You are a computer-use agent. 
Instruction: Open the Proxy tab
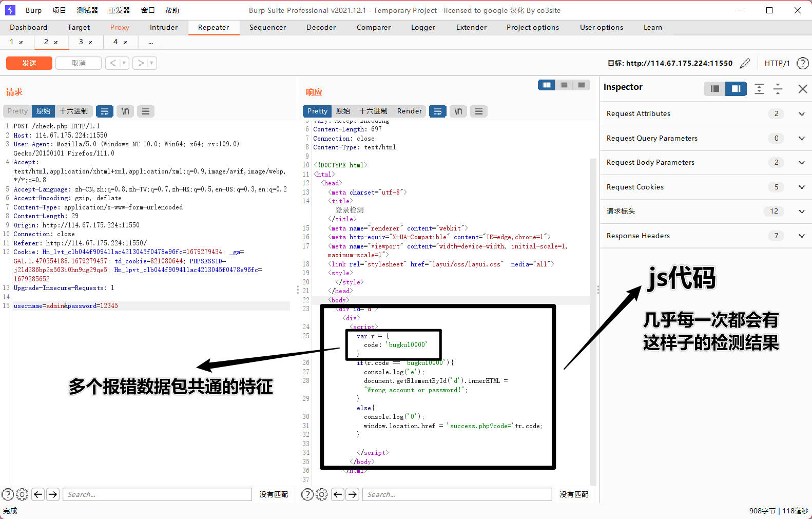click(x=120, y=27)
